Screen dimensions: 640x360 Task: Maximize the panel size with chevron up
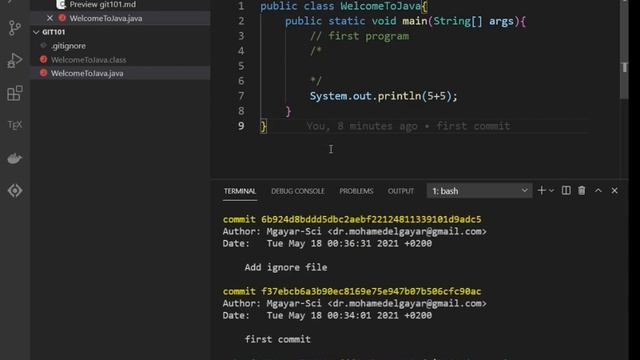598,191
